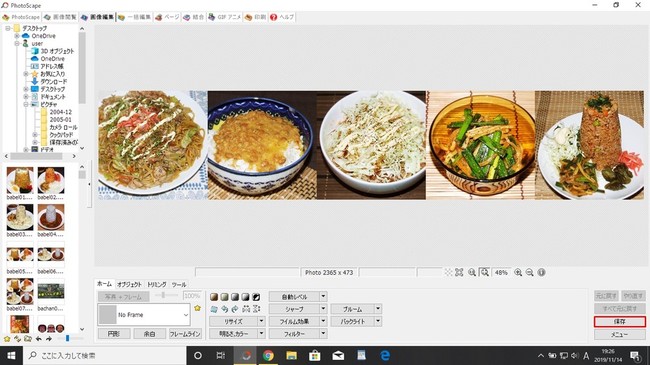The height and width of the screenshot is (365, 650).
Task: Select the babel01 thumbnail
Action: 20,180
